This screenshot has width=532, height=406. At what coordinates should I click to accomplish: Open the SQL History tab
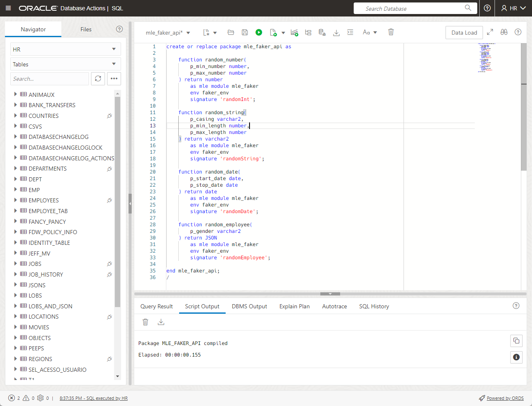[x=374, y=306]
